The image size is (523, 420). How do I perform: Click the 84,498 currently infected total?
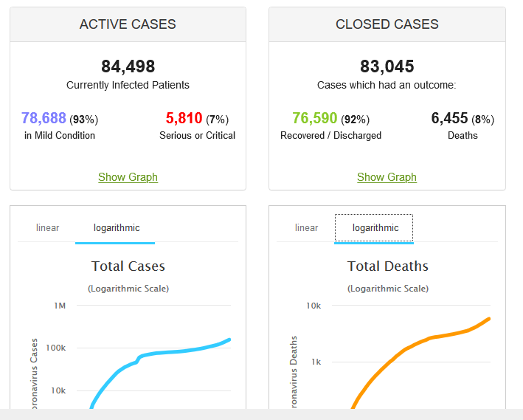point(128,66)
